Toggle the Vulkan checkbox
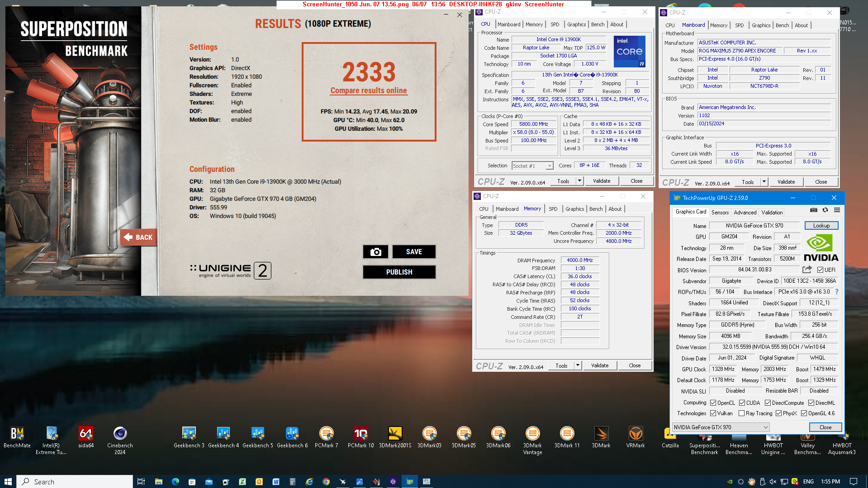Screen dimensions: 868x488 (x=713, y=413)
